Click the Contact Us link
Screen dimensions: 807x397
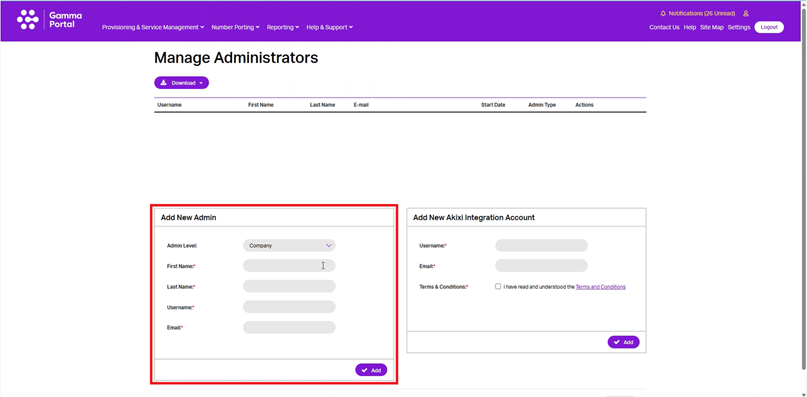point(664,27)
